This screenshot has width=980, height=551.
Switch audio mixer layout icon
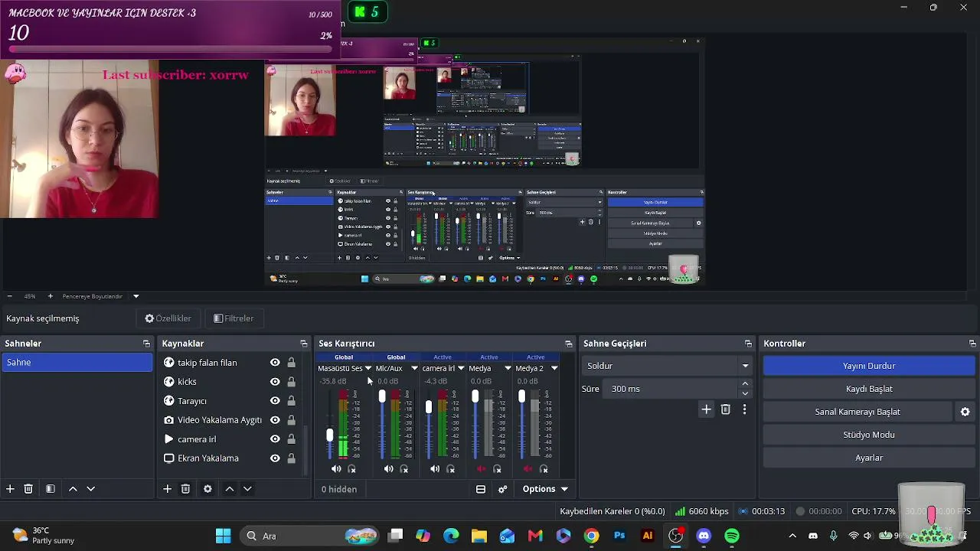(x=481, y=489)
